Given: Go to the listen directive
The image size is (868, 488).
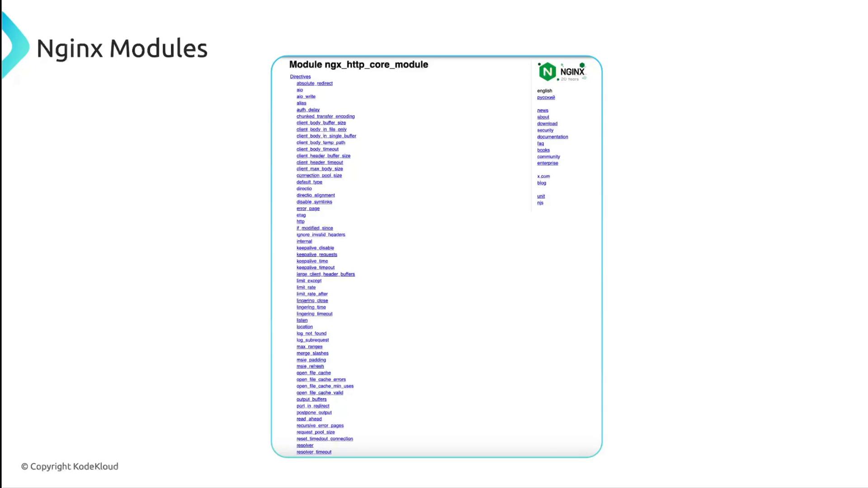Looking at the screenshot, I should pyautogui.click(x=302, y=320).
